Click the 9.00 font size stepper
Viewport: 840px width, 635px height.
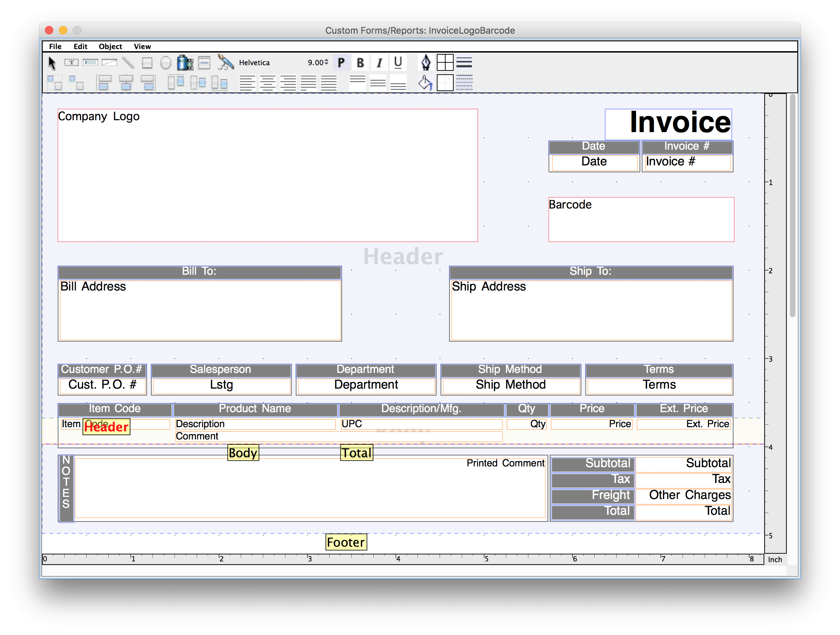(x=327, y=62)
